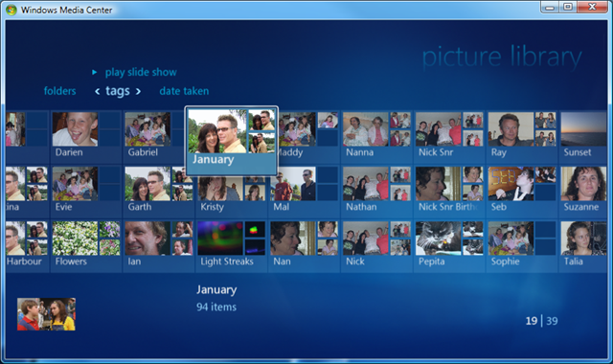Click the play slide show link
The width and height of the screenshot is (613, 364).
pos(141,73)
